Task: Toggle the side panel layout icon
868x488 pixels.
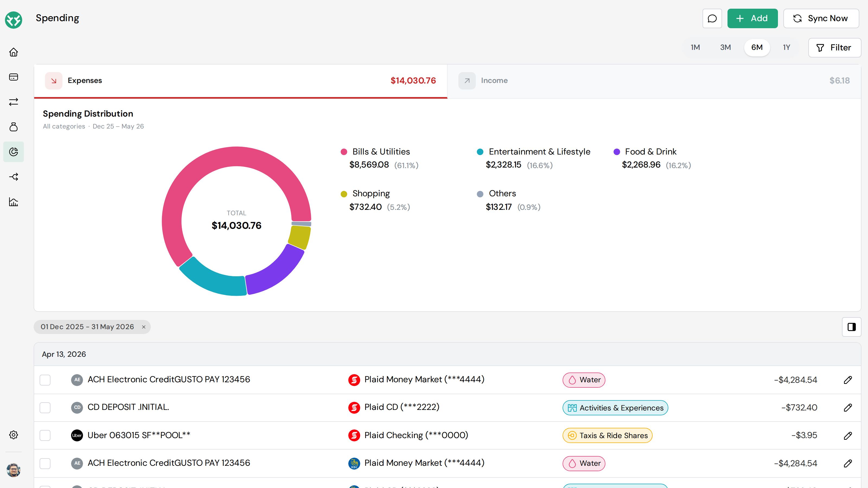Action: pyautogui.click(x=851, y=327)
